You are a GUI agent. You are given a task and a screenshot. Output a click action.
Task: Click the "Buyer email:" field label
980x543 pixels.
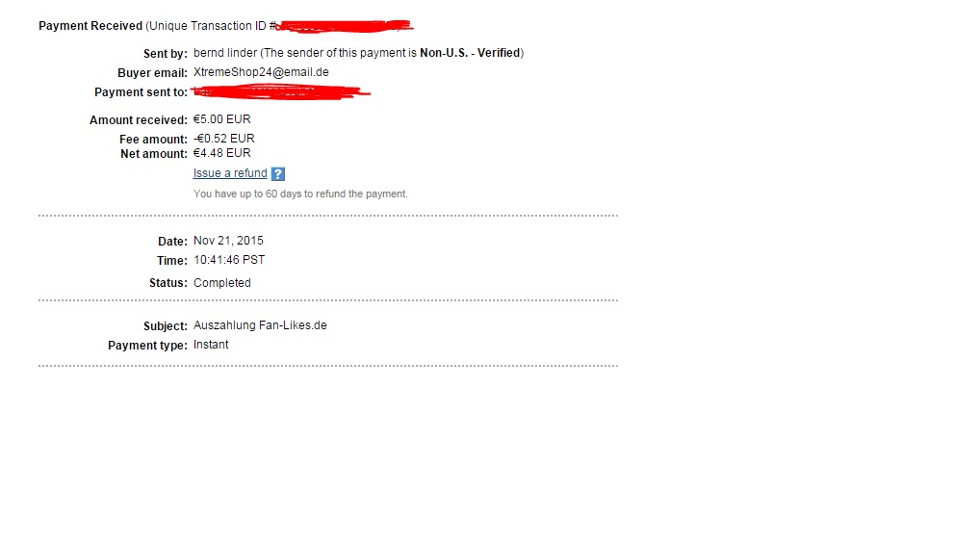click(152, 72)
